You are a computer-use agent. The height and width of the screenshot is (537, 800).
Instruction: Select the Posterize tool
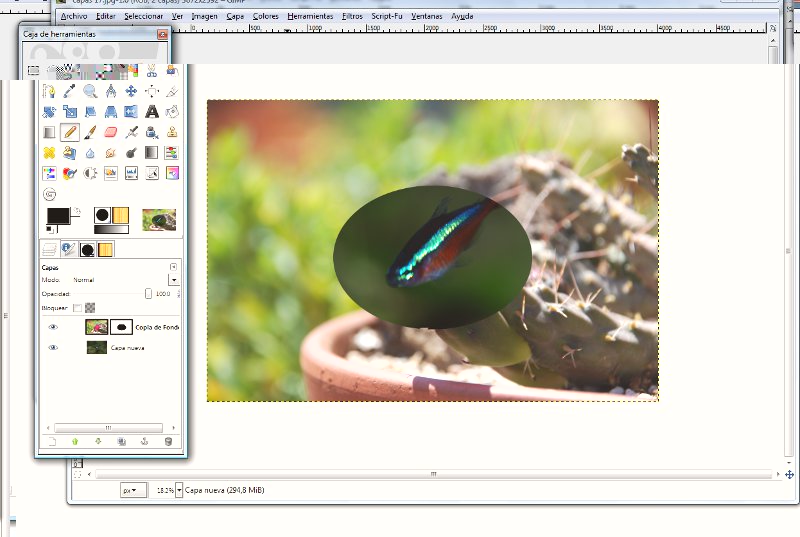coord(172,173)
